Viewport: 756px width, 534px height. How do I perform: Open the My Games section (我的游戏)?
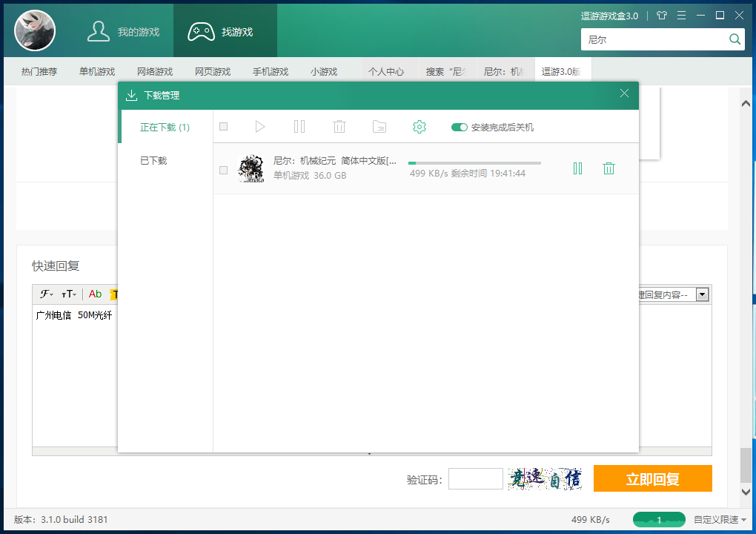(123, 31)
